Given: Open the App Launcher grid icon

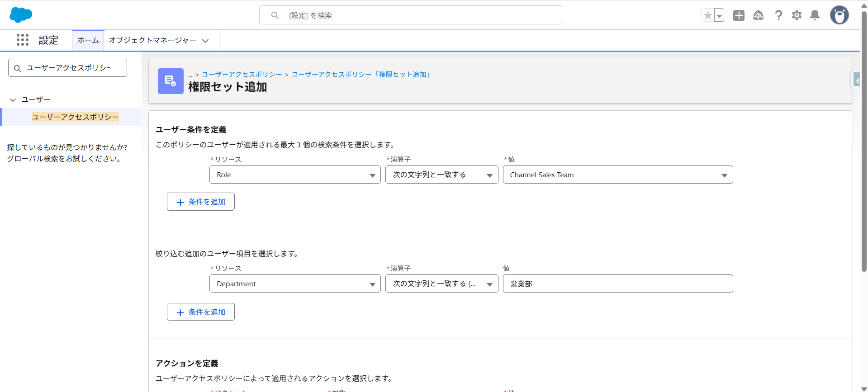Looking at the screenshot, I should [22, 40].
